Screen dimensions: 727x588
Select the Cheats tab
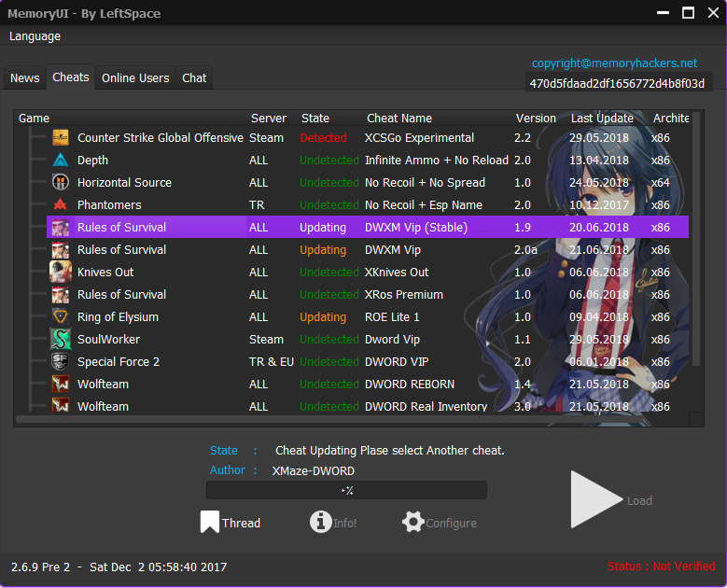[x=71, y=77]
